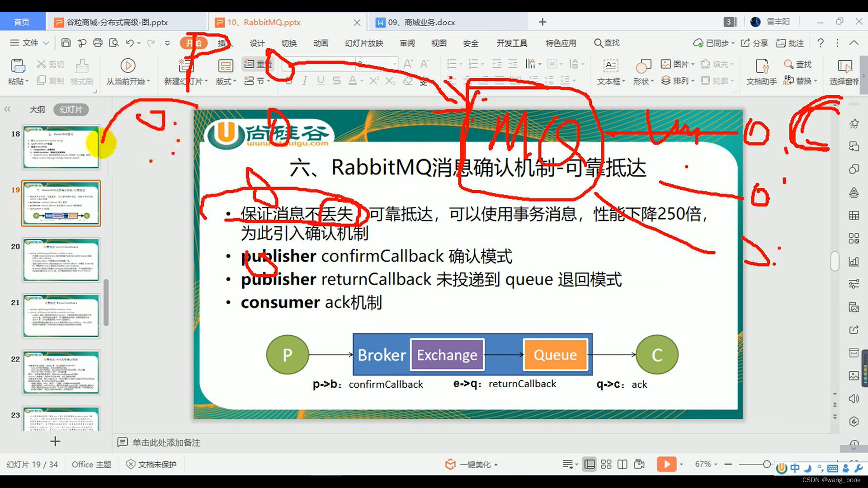Image resolution: width=868 pixels, height=488 pixels.
Task: Click the subscript X₂ button
Action: click(x=391, y=80)
